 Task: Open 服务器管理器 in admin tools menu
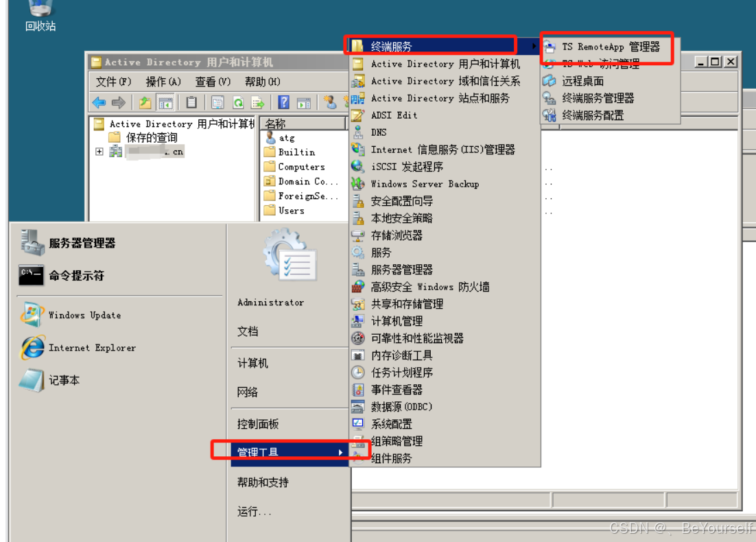pos(444,270)
